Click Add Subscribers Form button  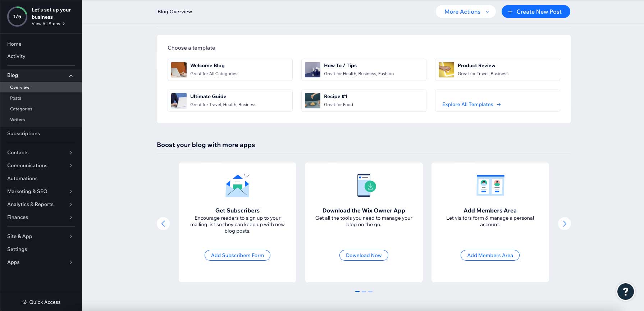point(237,255)
